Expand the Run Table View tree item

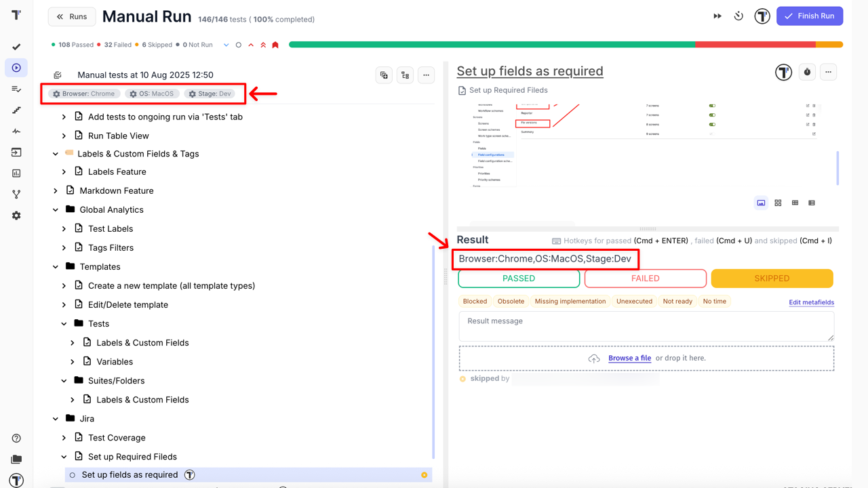(x=64, y=135)
